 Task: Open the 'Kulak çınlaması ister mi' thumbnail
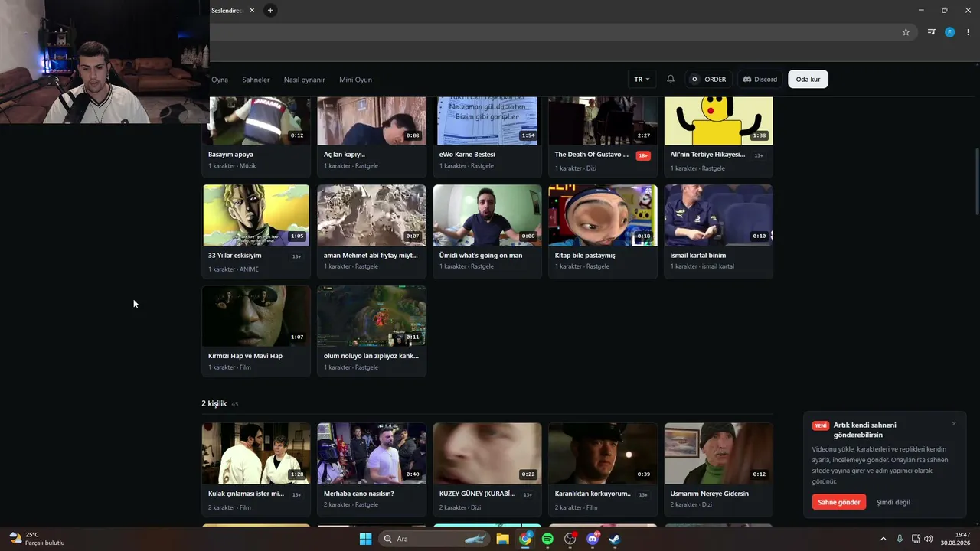pyautogui.click(x=256, y=454)
